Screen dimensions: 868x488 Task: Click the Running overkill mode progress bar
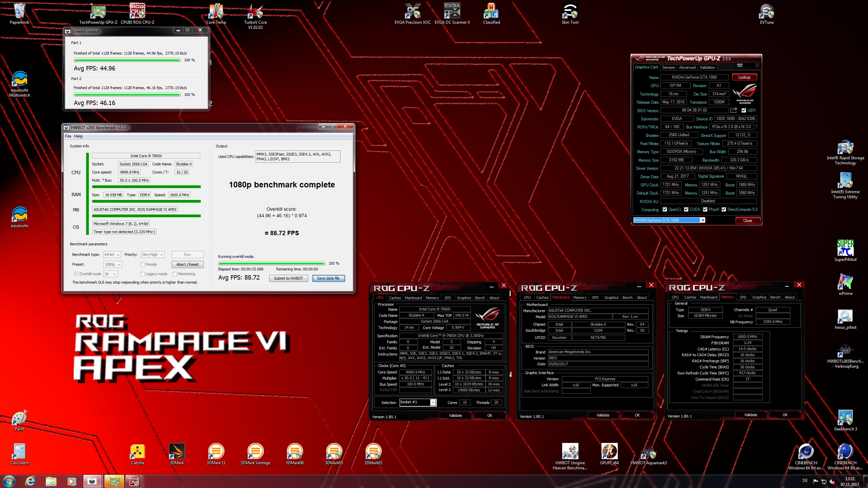click(272, 263)
